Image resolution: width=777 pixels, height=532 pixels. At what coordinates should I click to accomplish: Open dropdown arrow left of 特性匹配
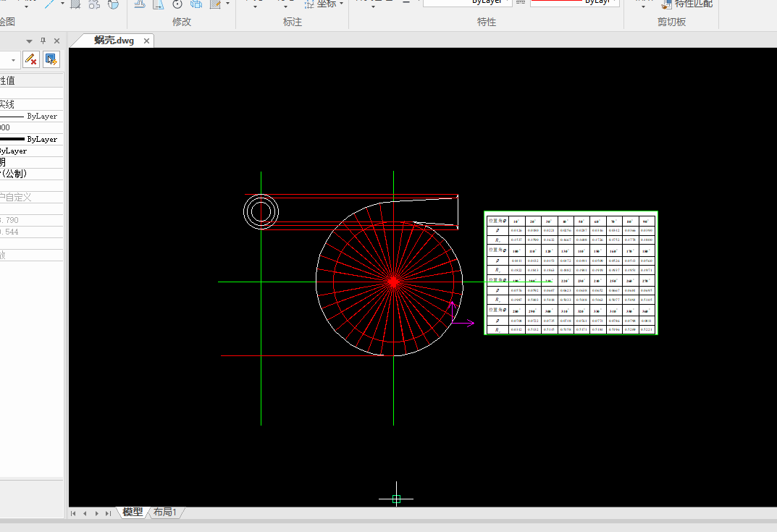tap(643, 7)
